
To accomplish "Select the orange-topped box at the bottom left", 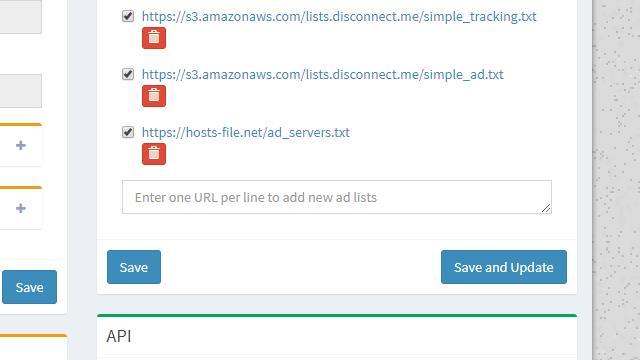I will [33, 347].
